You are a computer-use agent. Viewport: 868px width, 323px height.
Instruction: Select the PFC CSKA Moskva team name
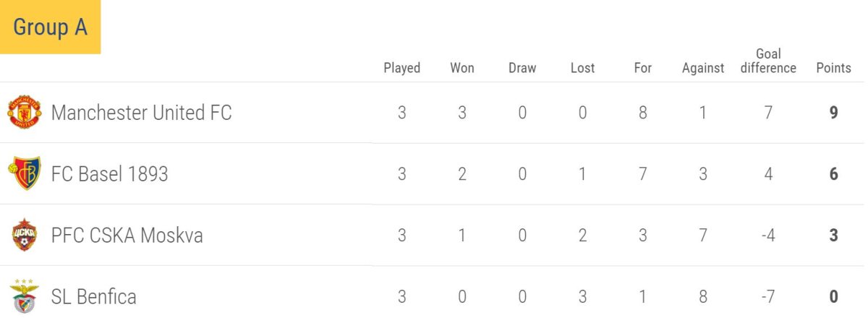tap(127, 236)
